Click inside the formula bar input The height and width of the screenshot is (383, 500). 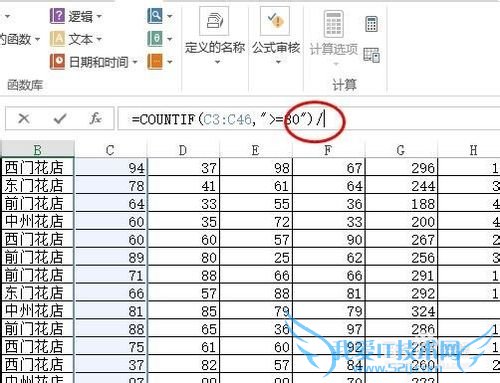(308, 118)
